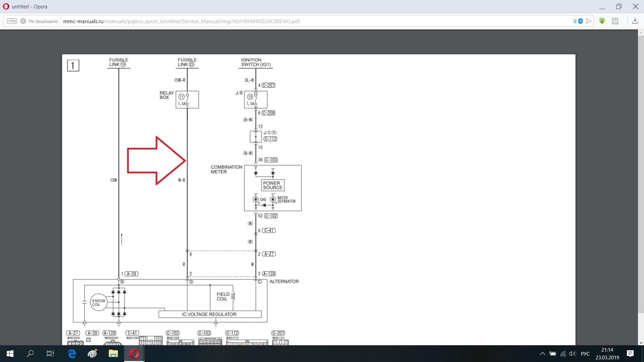
Task: Launch Microsoft Edge from the taskbar
Action: pyautogui.click(x=72, y=354)
